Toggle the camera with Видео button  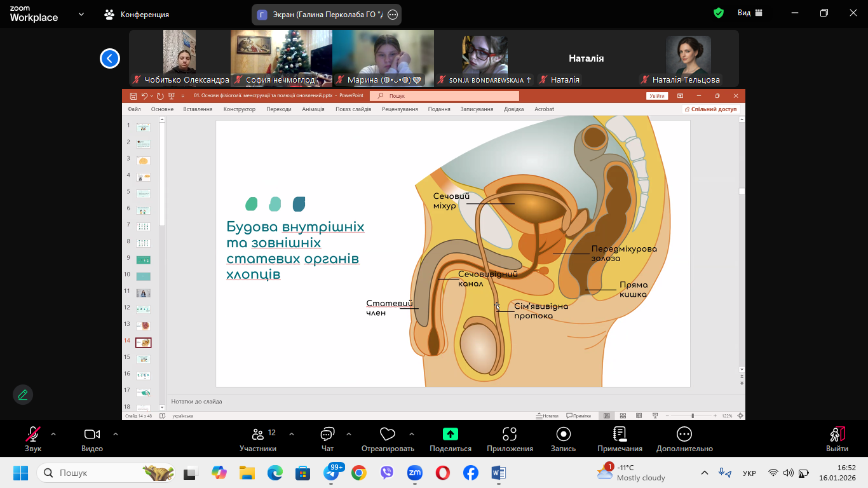(92, 438)
